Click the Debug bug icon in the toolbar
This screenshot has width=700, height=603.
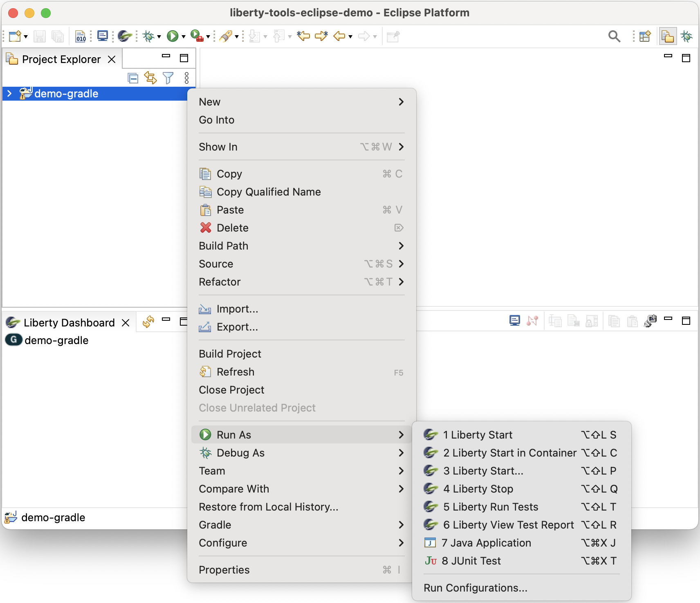(x=148, y=36)
